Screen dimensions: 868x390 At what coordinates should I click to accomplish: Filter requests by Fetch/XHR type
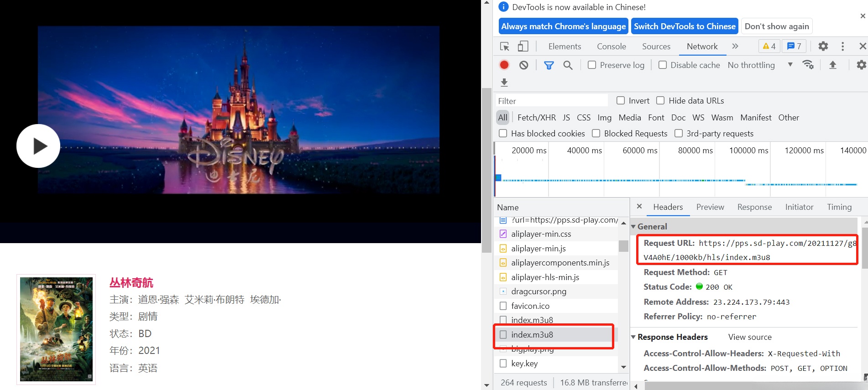click(x=537, y=118)
